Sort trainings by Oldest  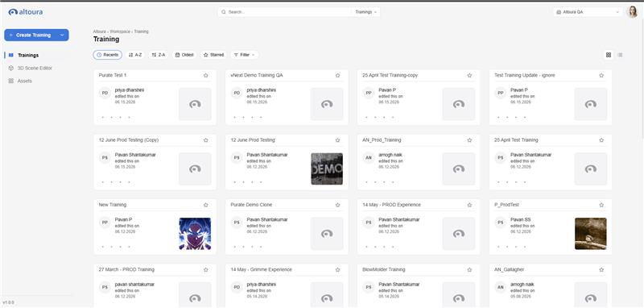tap(184, 55)
